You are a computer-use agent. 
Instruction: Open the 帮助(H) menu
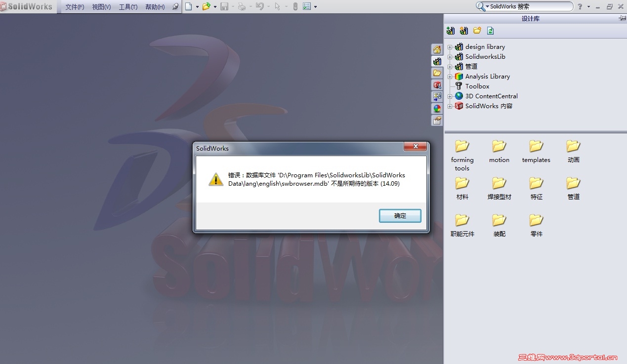point(155,7)
